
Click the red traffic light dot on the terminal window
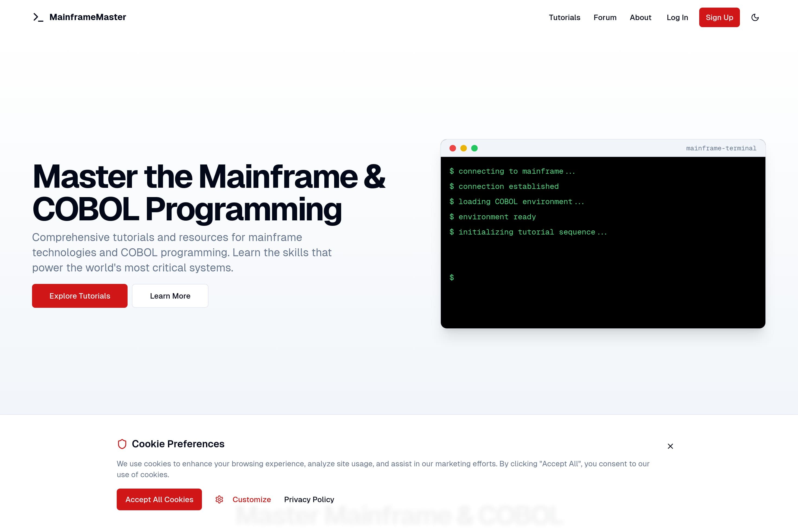pyautogui.click(x=453, y=148)
